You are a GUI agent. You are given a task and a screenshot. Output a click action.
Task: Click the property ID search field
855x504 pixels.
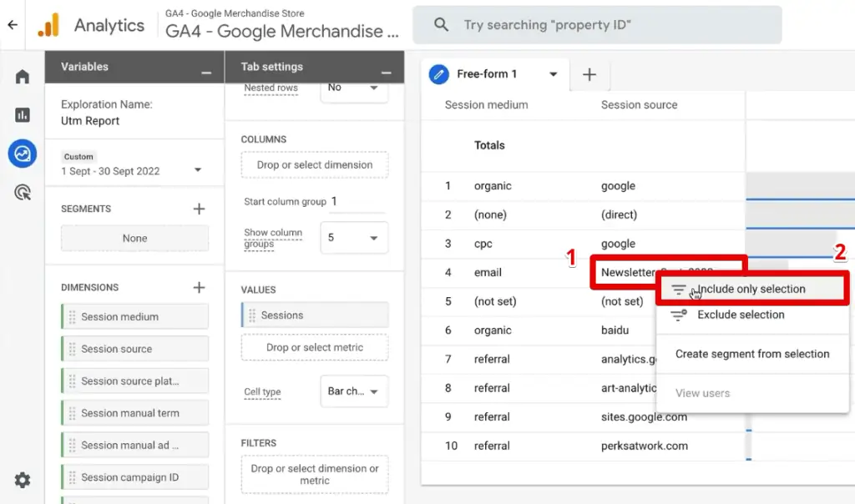coord(597,25)
